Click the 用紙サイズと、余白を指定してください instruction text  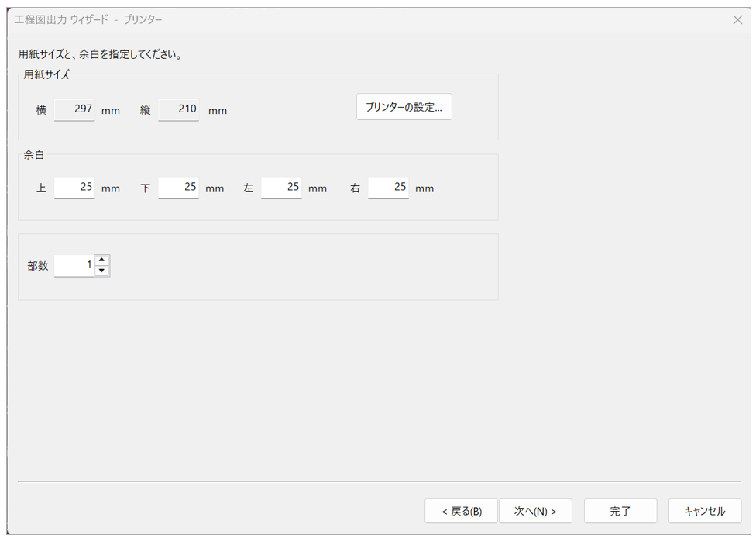[x=100, y=55]
